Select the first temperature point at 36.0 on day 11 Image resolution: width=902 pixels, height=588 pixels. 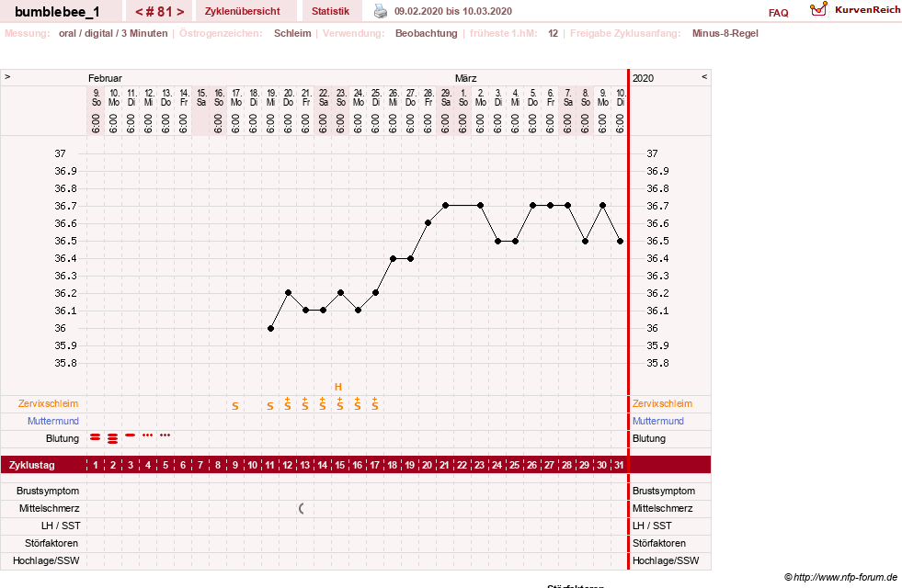click(x=270, y=328)
